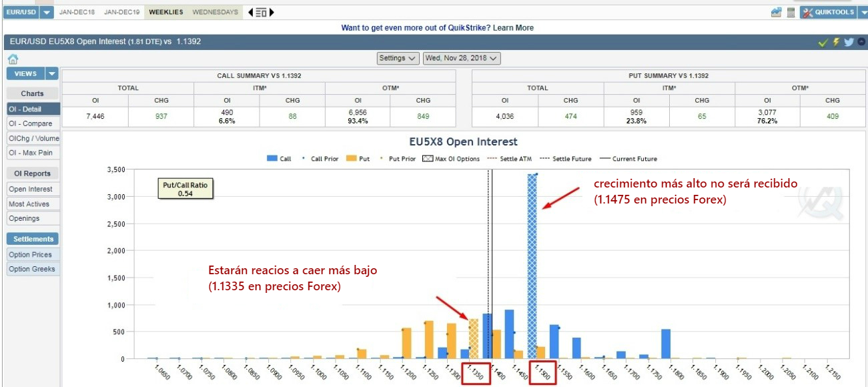Screen dimensions: 868x387
Task: Open the Wed, Nov 28, 2018 date dropdown
Action: (462, 58)
